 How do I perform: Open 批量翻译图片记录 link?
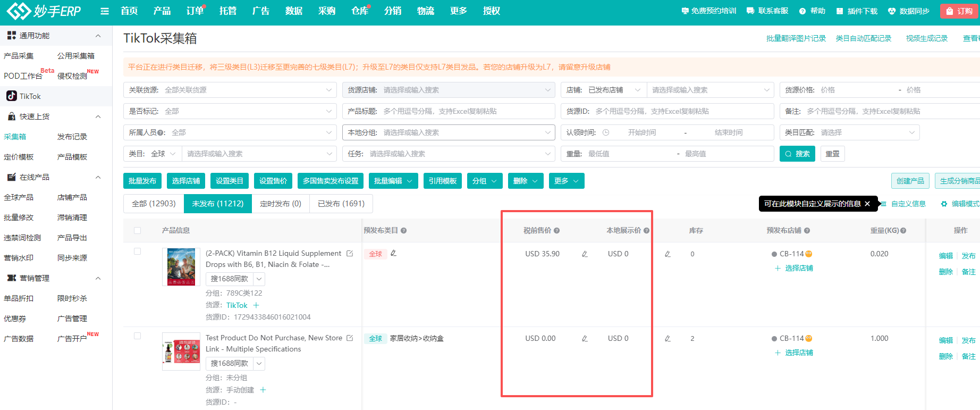pos(796,38)
